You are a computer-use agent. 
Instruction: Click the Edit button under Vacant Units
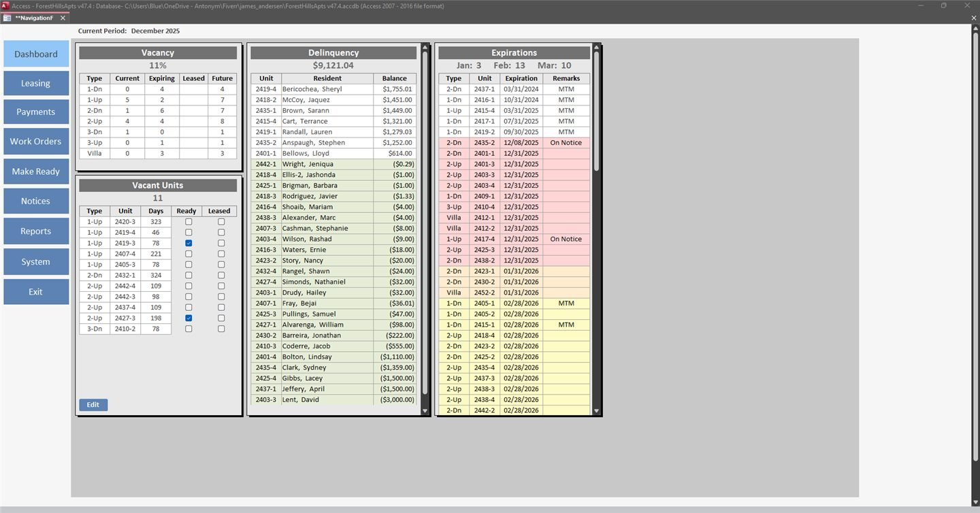[93, 405]
